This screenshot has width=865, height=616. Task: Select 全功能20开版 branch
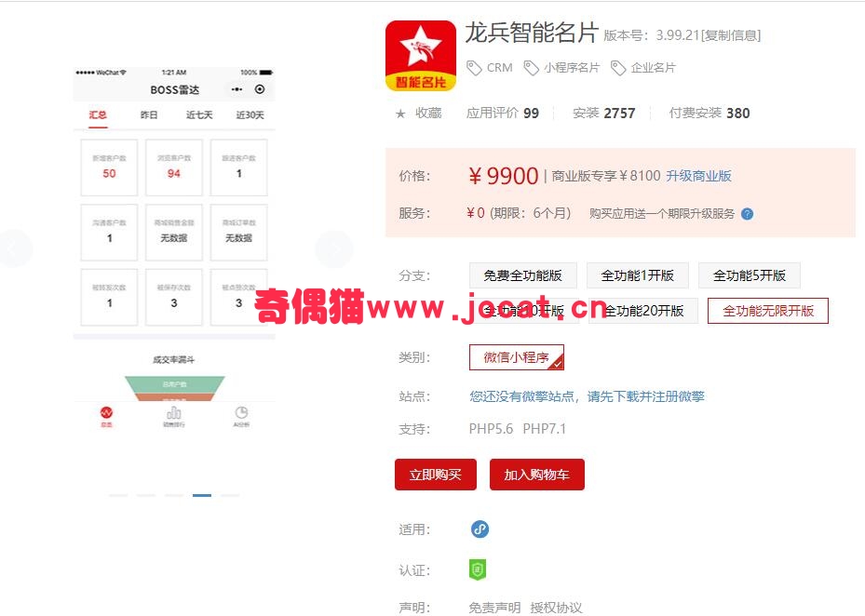(643, 311)
